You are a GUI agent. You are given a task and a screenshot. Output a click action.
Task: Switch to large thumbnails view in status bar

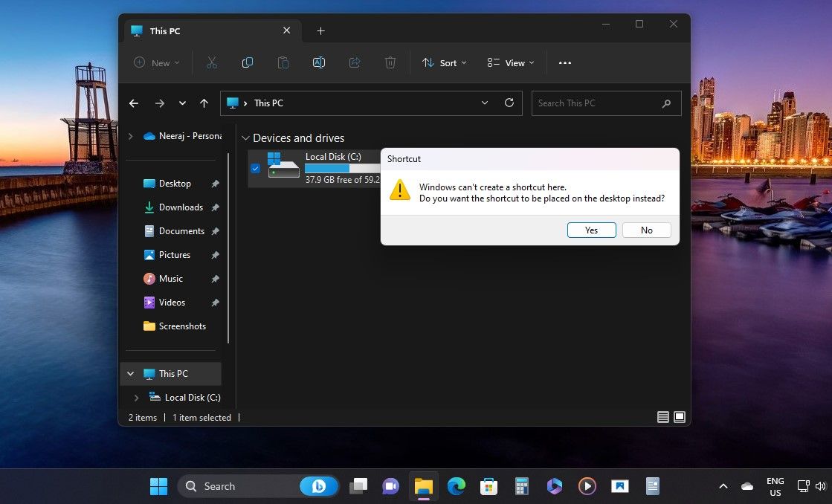coord(679,417)
